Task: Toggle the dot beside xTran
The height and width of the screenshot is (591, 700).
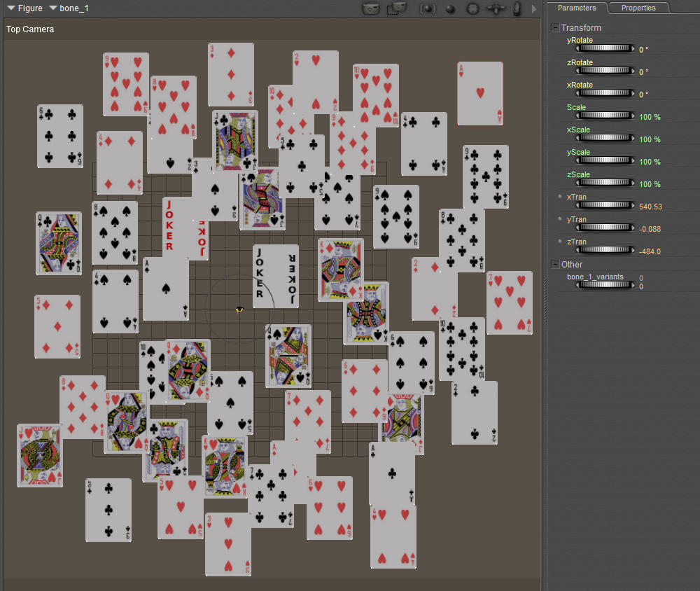Action: (560, 196)
